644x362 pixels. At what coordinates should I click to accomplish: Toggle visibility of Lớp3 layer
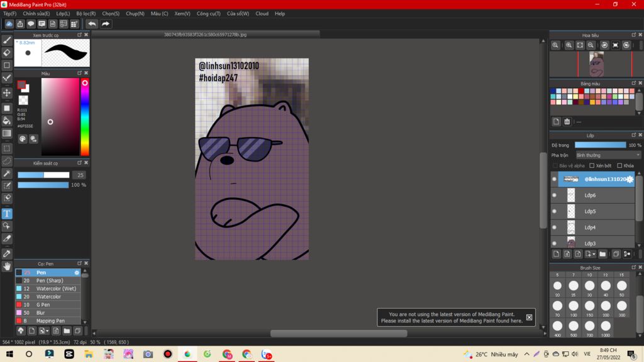[x=555, y=243]
